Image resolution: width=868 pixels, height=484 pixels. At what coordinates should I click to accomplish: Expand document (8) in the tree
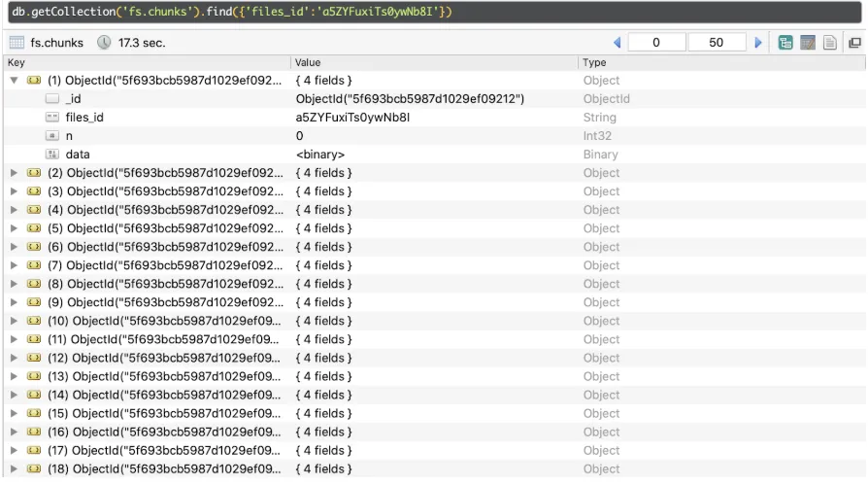pyautogui.click(x=15, y=284)
